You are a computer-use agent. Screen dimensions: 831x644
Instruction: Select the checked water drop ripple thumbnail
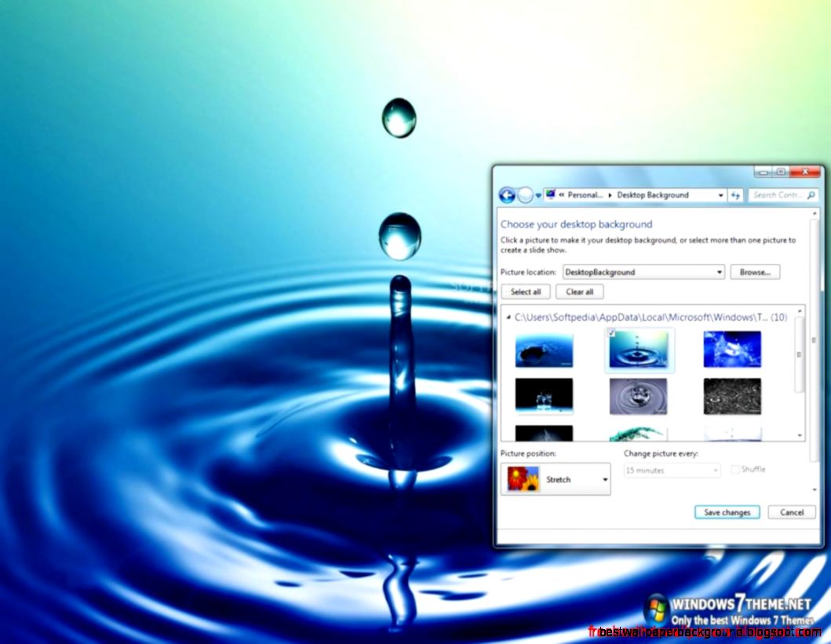point(640,350)
